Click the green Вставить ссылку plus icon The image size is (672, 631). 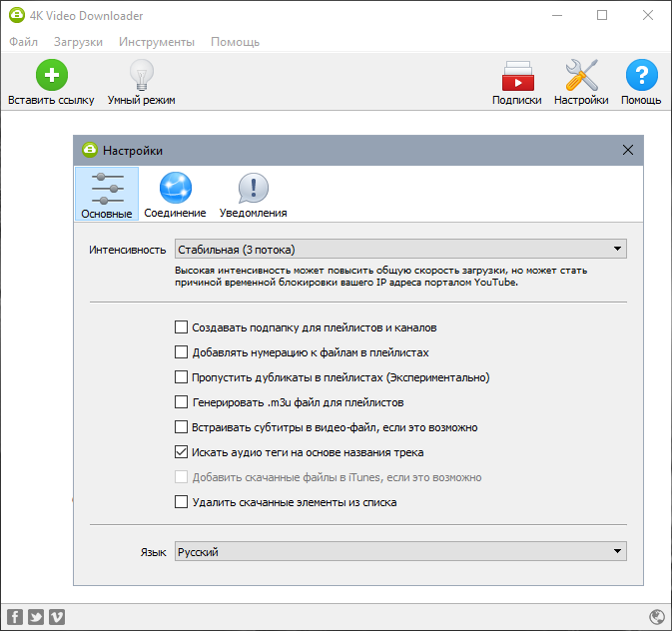pos(52,75)
